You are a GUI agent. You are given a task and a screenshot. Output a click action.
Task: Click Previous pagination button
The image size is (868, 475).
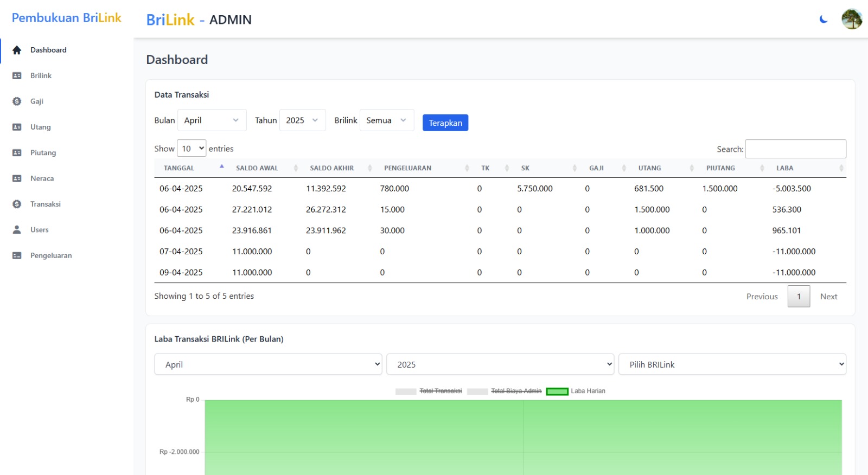click(x=762, y=297)
